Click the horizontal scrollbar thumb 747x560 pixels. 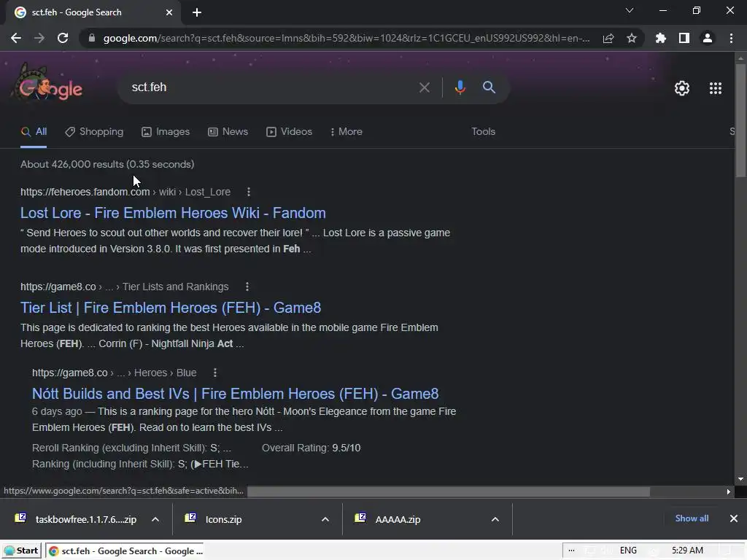pos(449,491)
